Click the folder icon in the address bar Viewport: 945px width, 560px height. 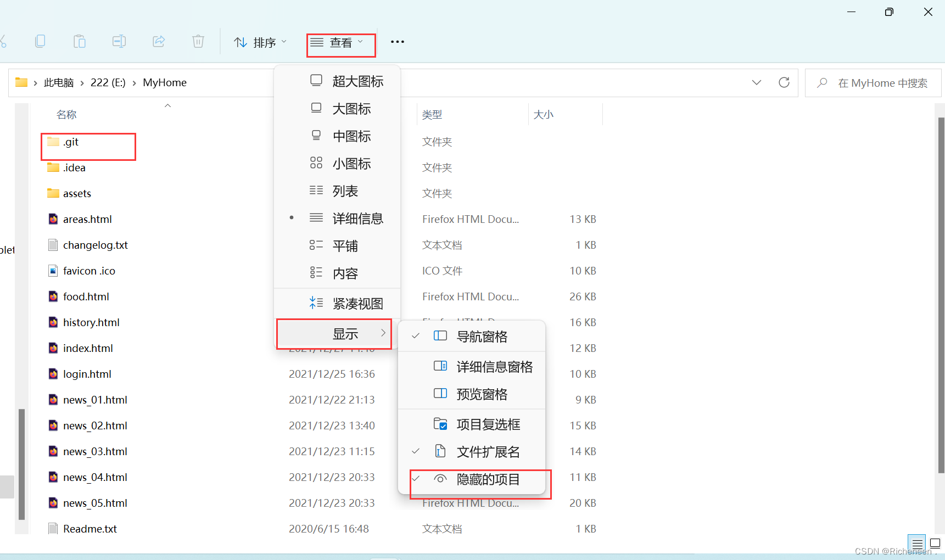pos(21,82)
